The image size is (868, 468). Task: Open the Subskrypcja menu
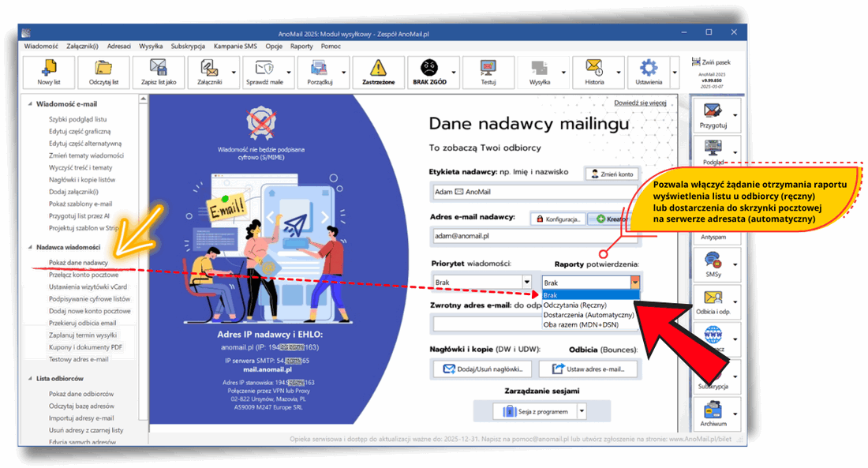pyautogui.click(x=189, y=47)
